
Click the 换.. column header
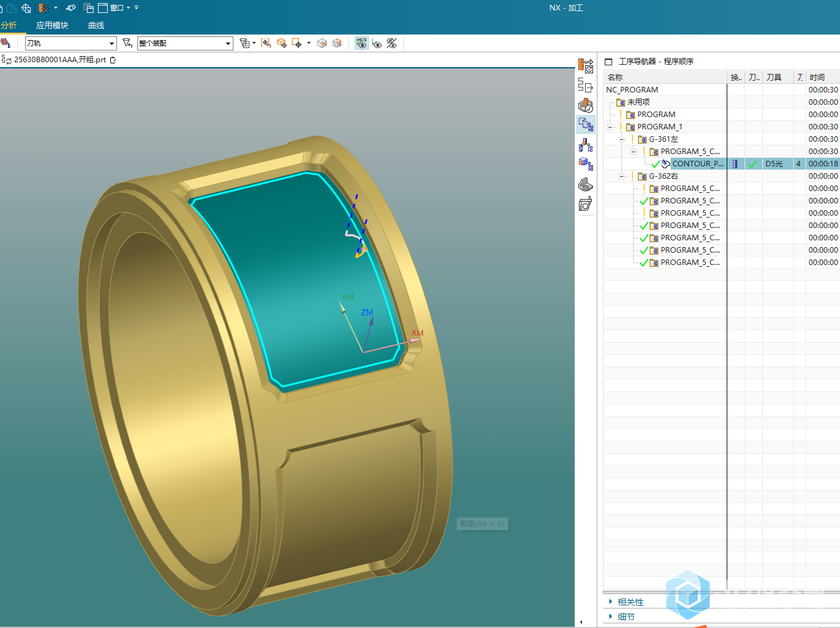pos(736,77)
